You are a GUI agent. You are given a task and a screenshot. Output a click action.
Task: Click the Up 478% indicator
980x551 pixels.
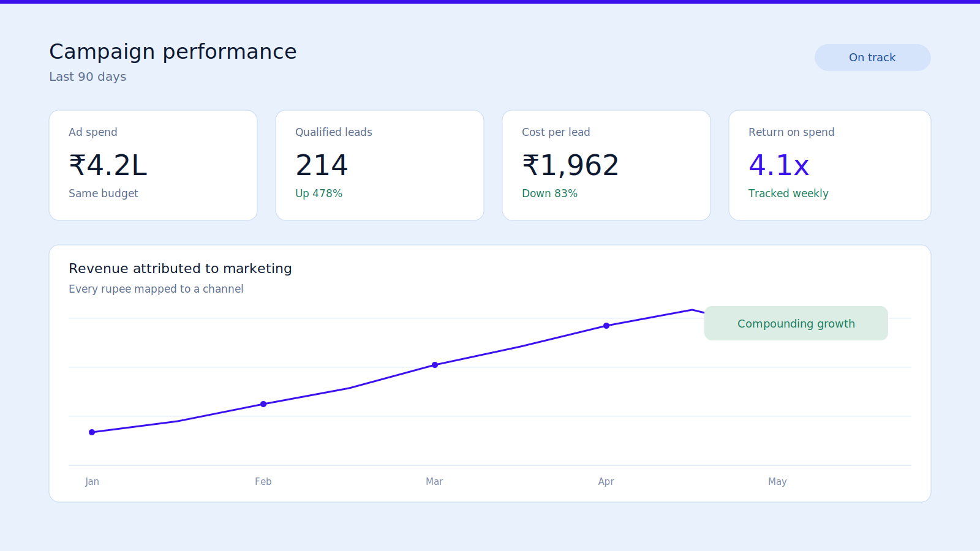coord(318,193)
